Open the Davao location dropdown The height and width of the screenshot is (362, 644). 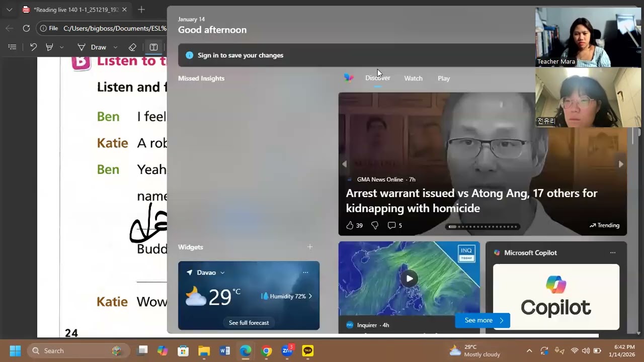pyautogui.click(x=222, y=273)
